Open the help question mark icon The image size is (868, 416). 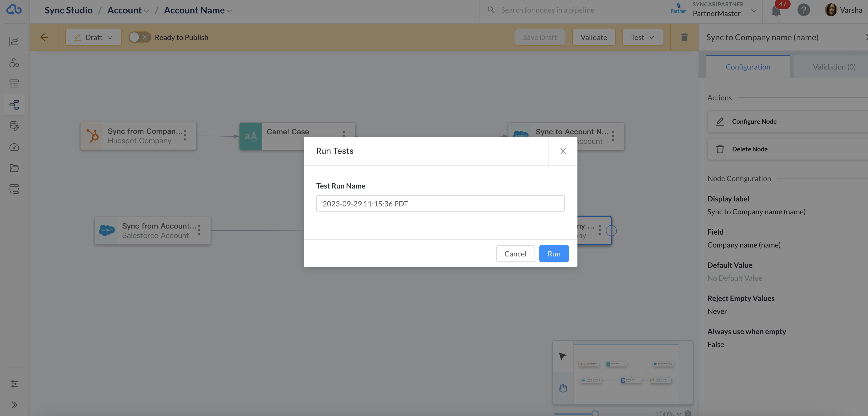pyautogui.click(x=804, y=10)
